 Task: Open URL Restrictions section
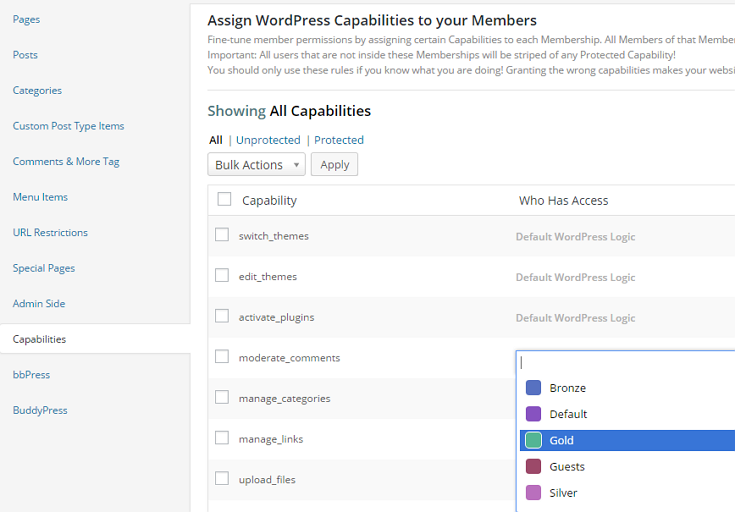point(50,233)
